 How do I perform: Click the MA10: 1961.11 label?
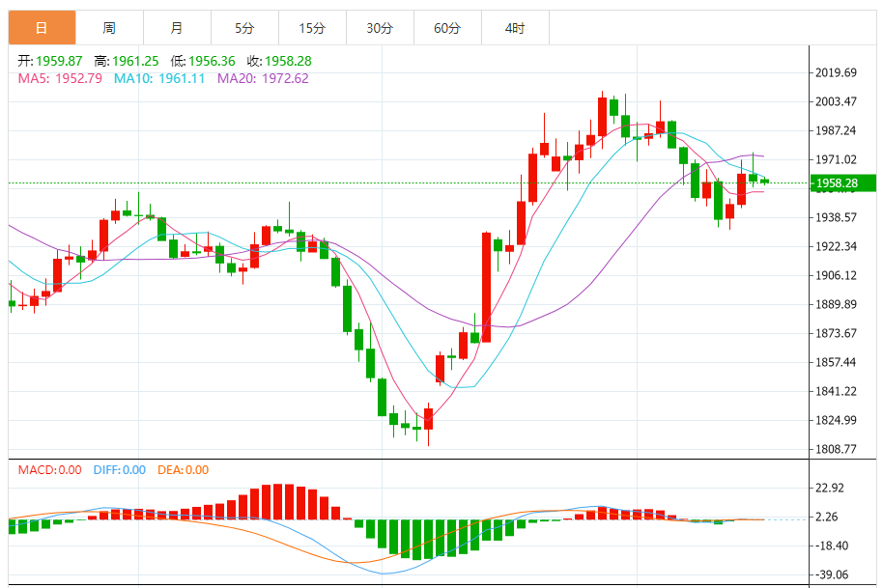tap(159, 78)
